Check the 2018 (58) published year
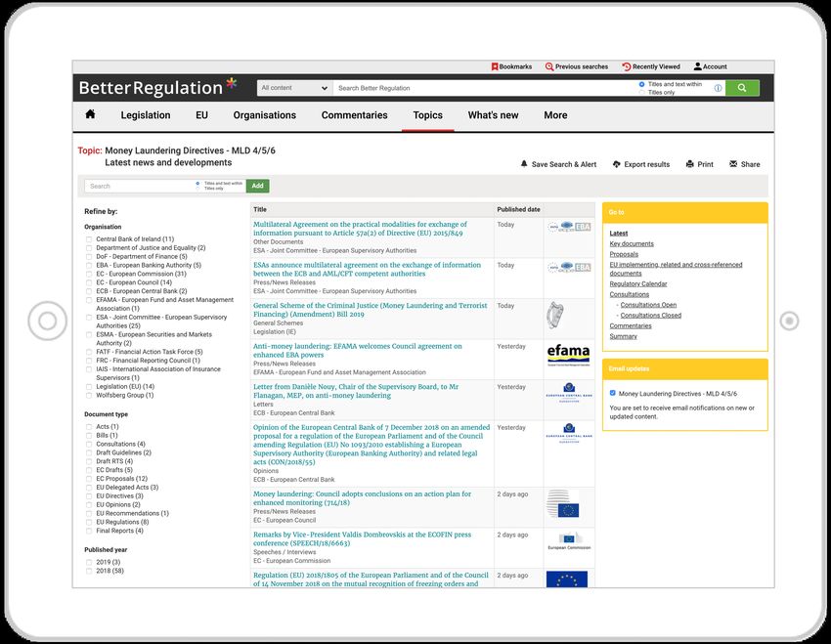Image resolution: width=831 pixels, height=644 pixels. tap(89, 571)
